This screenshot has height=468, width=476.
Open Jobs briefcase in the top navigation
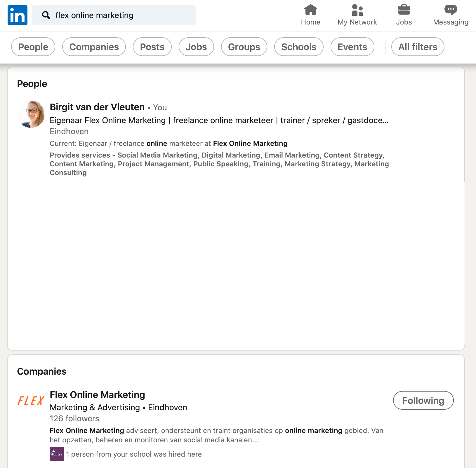tap(404, 15)
